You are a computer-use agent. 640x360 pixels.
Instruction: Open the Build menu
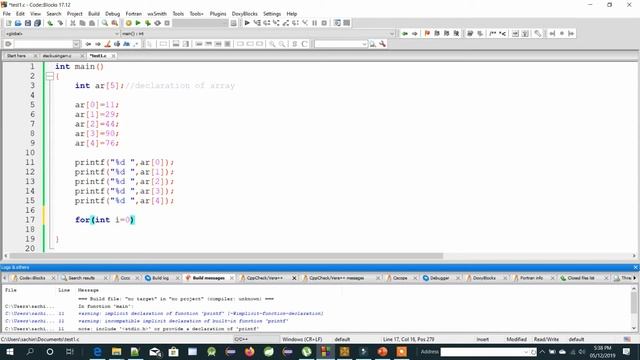click(x=94, y=13)
